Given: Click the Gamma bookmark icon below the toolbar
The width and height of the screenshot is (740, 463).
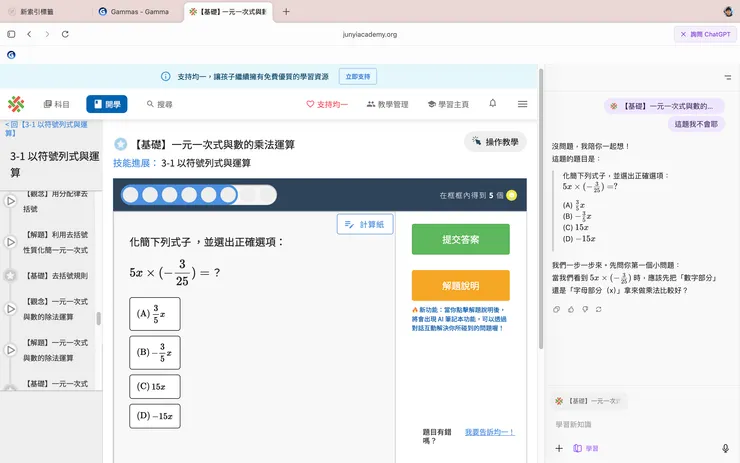Looking at the screenshot, I should [x=11, y=55].
